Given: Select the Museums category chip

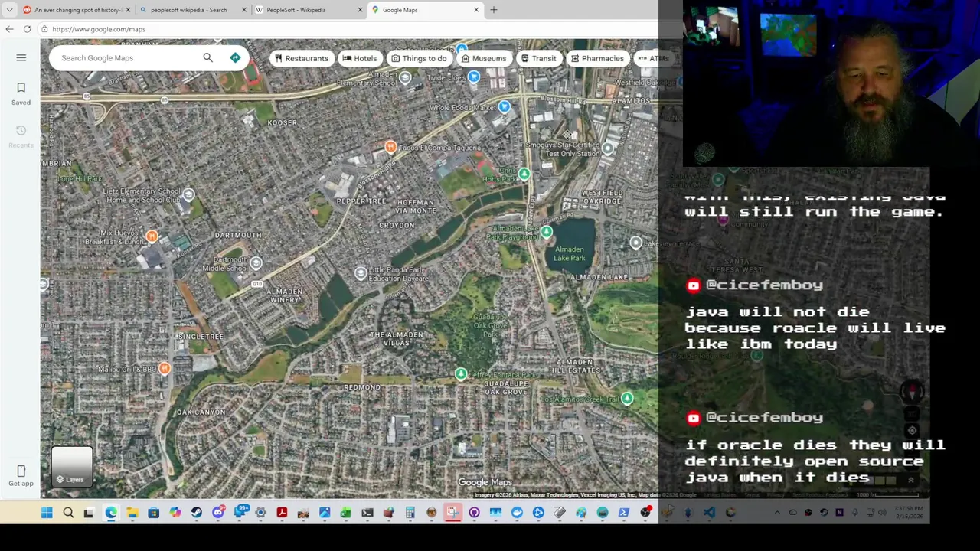Looking at the screenshot, I should point(483,58).
